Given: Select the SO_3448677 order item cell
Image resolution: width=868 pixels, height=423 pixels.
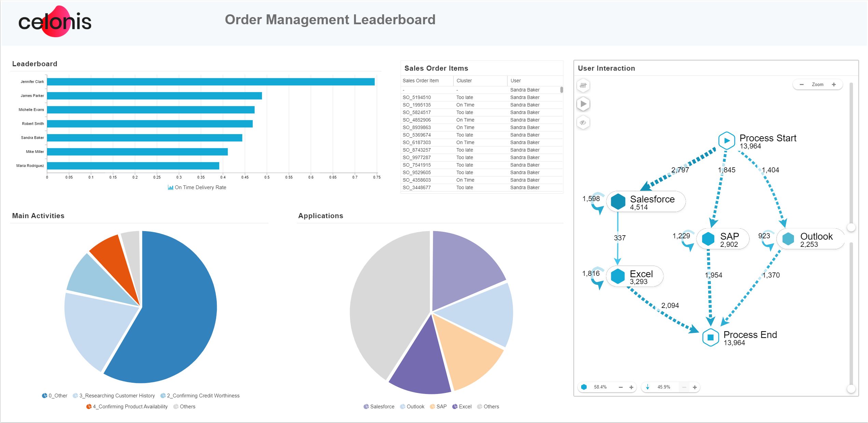Looking at the screenshot, I should tap(417, 187).
